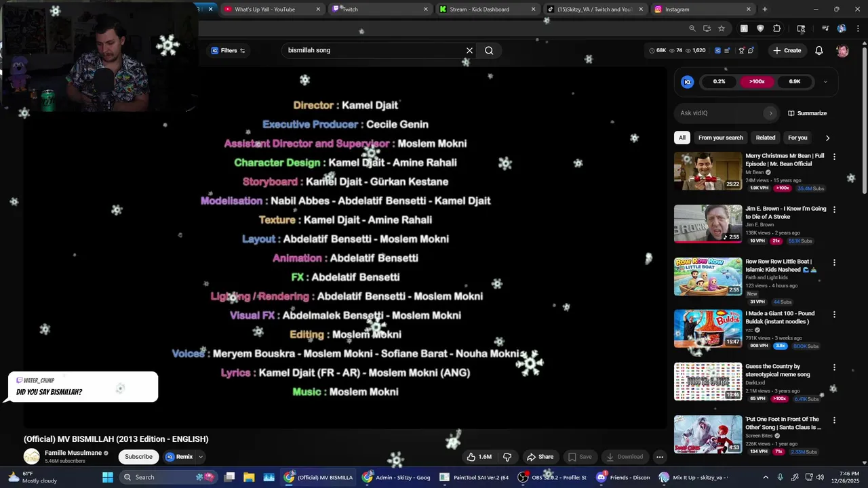This screenshot has height=488, width=868.
Task: Click the Save button under video
Action: [580, 457]
